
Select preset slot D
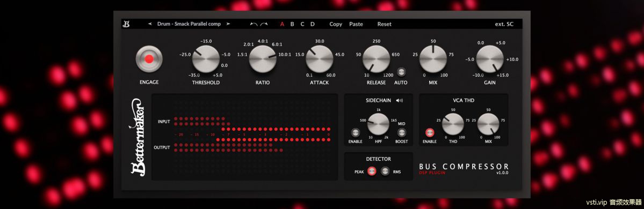(x=313, y=24)
